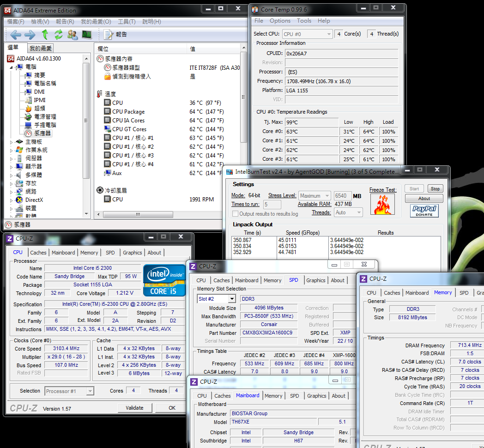
Task: Expand the 多媒體 multimedia tree node
Action: (11, 176)
